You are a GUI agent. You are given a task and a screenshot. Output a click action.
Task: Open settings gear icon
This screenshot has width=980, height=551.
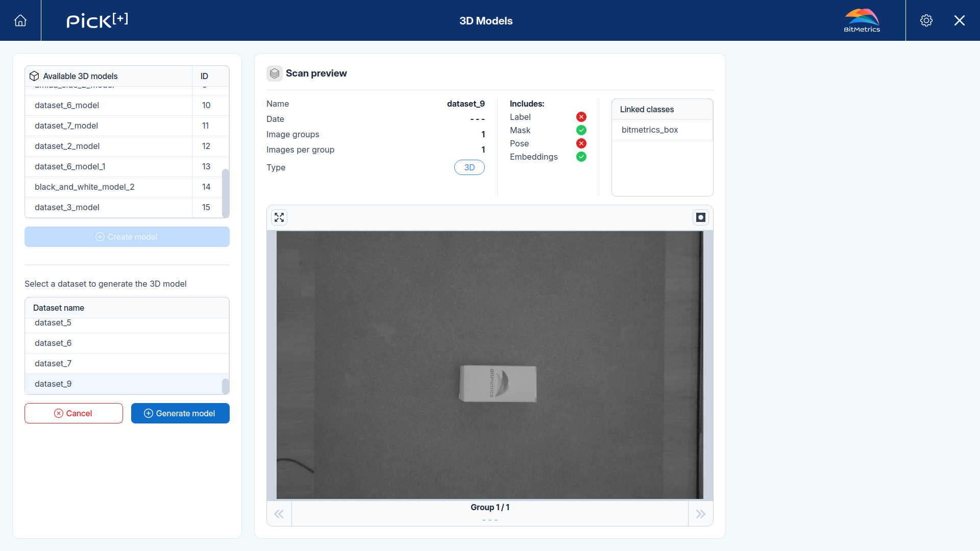[x=926, y=20]
